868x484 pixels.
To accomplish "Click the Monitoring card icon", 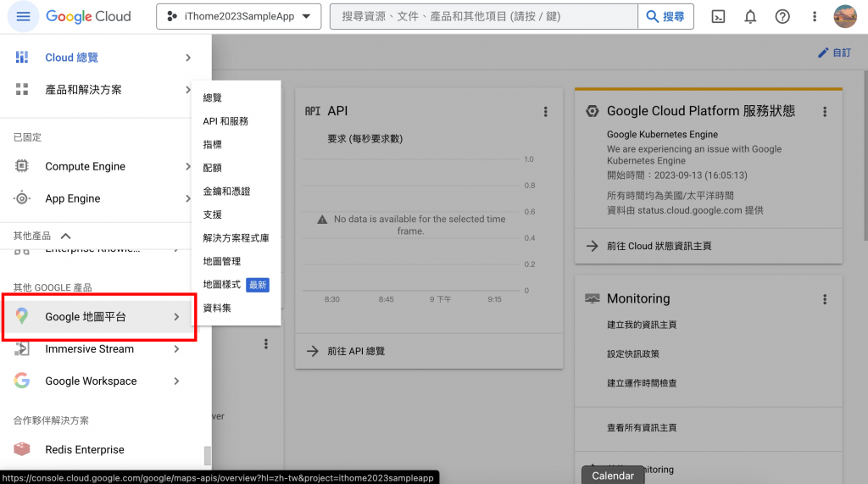I will pyautogui.click(x=593, y=298).
